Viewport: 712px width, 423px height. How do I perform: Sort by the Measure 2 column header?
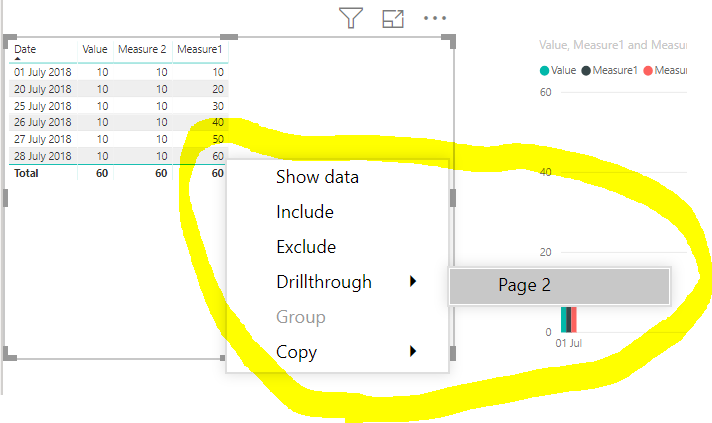142,49
